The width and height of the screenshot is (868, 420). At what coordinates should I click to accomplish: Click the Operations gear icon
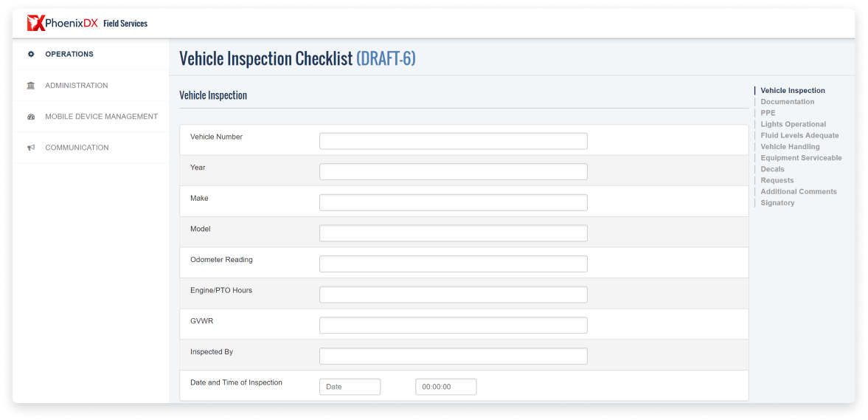[31, 54]
